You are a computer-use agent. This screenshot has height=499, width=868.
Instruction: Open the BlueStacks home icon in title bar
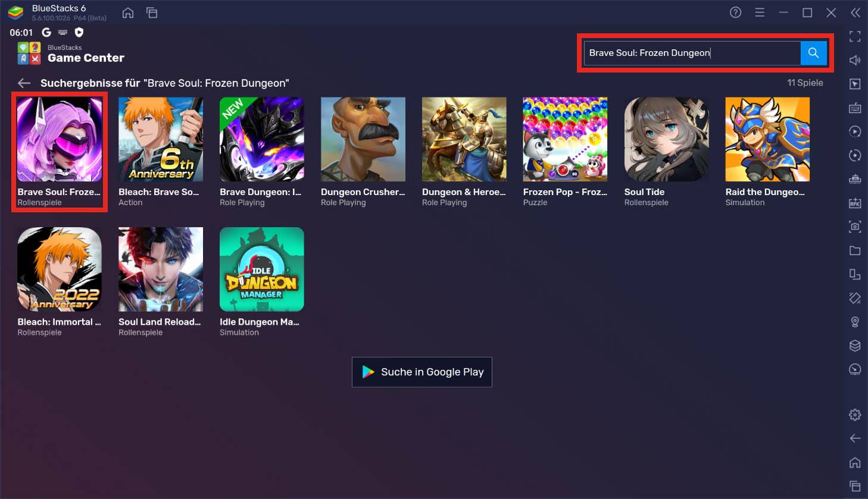[x=128, y=12]
